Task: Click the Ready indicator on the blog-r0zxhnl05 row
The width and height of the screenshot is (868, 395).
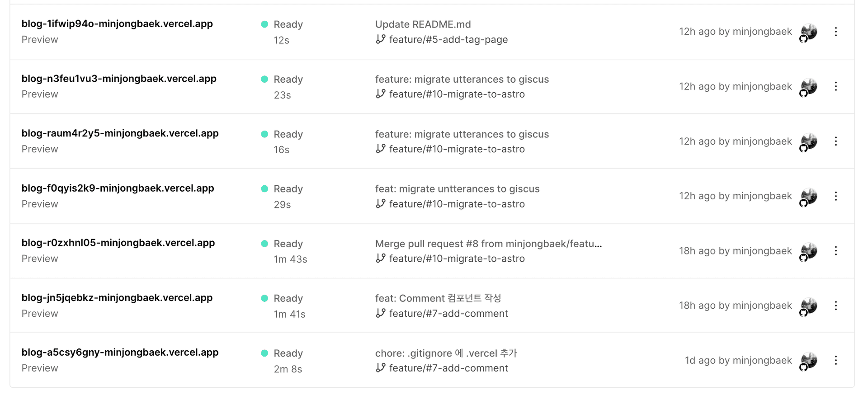Action: (264, 244)
